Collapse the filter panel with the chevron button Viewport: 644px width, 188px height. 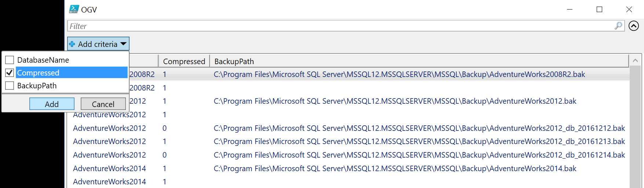[634, 26]
